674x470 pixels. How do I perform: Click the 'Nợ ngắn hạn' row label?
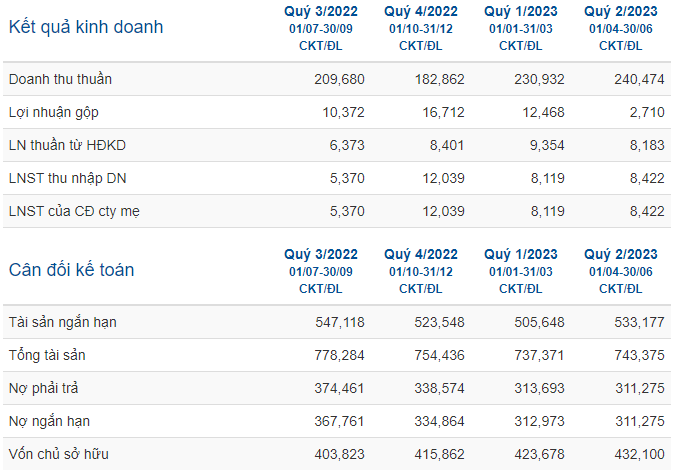pyautogui.click(x=49, y=421)
